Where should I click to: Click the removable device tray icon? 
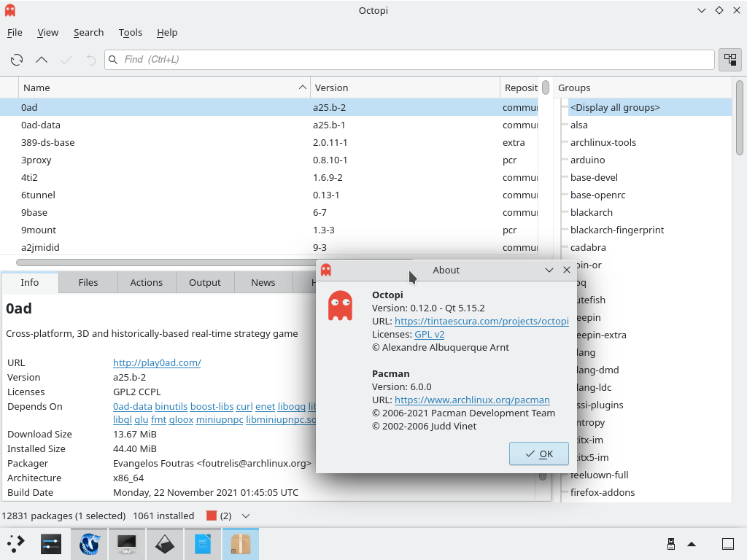point(671,544)
